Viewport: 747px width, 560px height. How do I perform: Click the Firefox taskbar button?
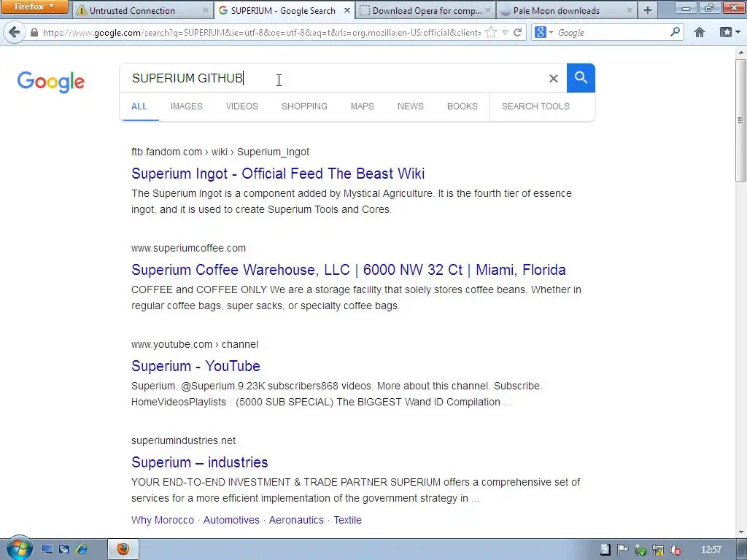(123, 550)
